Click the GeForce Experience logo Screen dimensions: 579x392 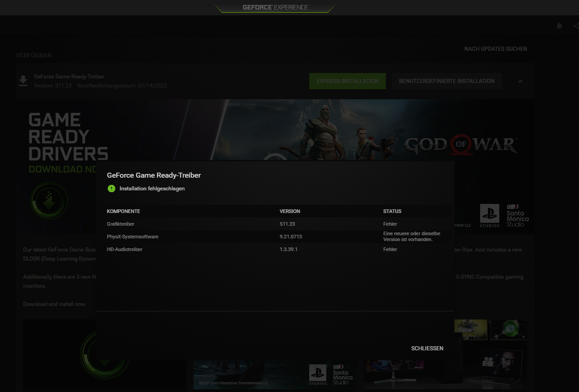click(x=275, y=8)
